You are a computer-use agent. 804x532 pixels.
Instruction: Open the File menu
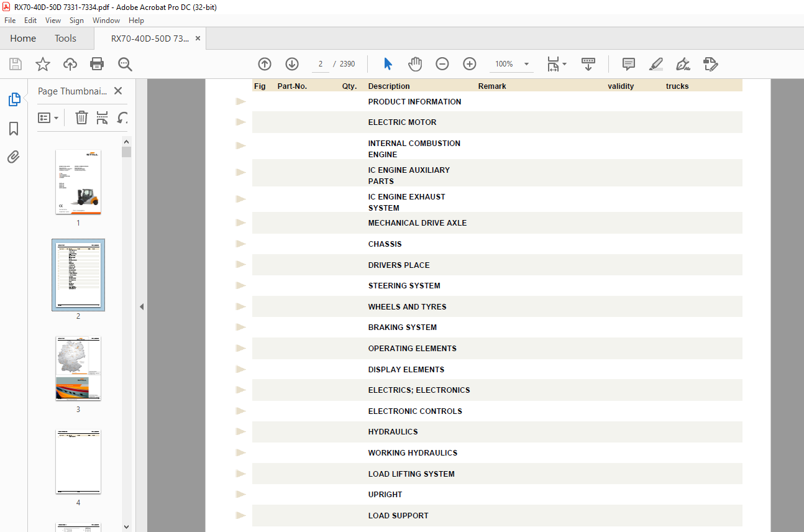[x=10, y=21]
